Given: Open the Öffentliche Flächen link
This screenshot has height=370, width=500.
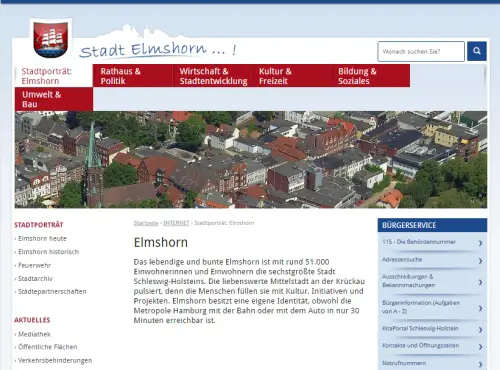Looking at the screenshot, I should (x=48, y=347).
